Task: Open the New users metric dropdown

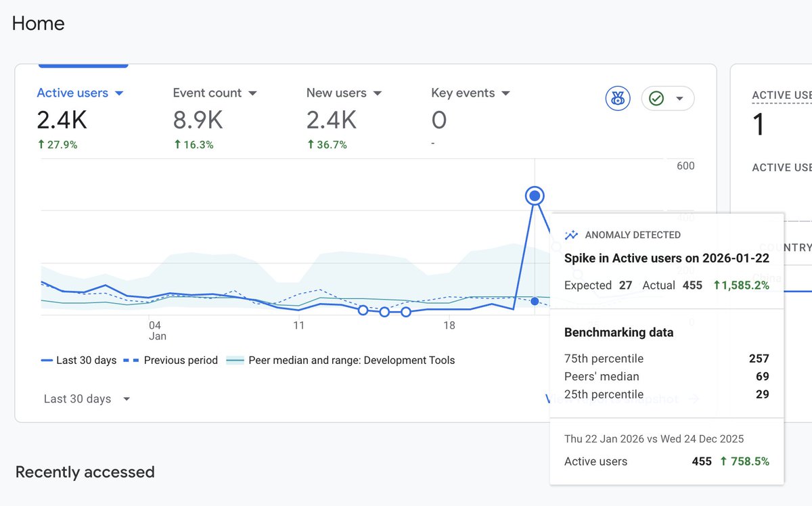Action: pos(344,93)
